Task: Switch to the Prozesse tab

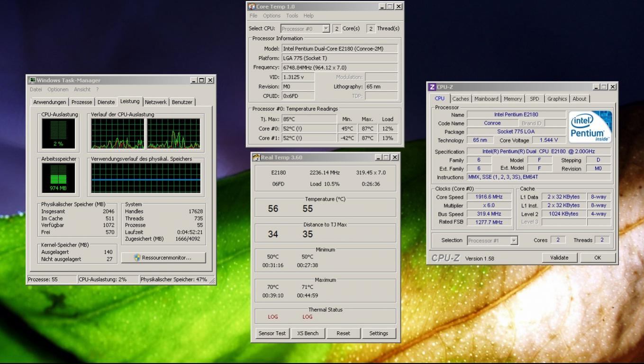Action: pyautogui.click(x=82, y=102)
